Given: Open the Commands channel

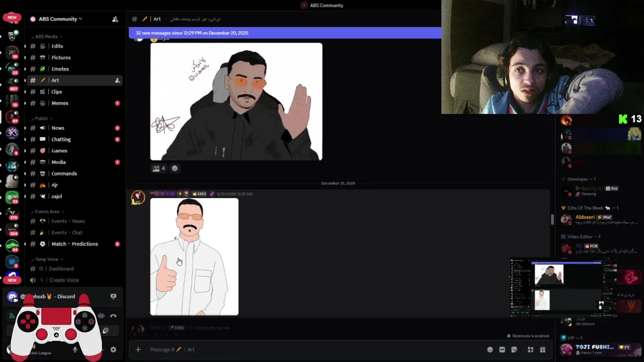Looking at the screenshot, I should click(x=74, y=173).
